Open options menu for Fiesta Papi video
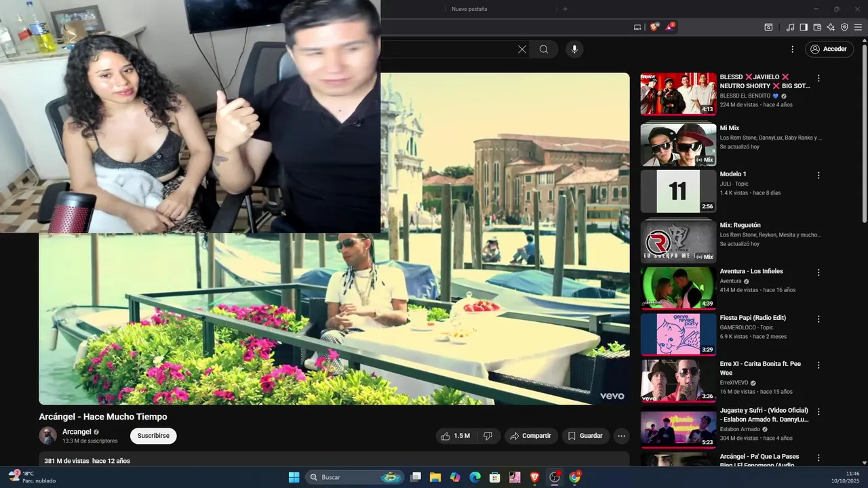The image size is (868, 488). coord(818,319)
